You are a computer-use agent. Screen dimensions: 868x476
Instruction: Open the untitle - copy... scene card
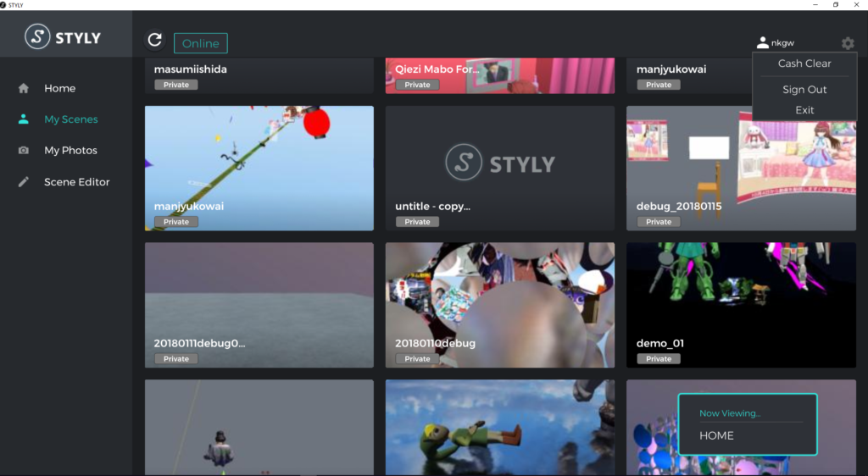[x=500, y=168]
